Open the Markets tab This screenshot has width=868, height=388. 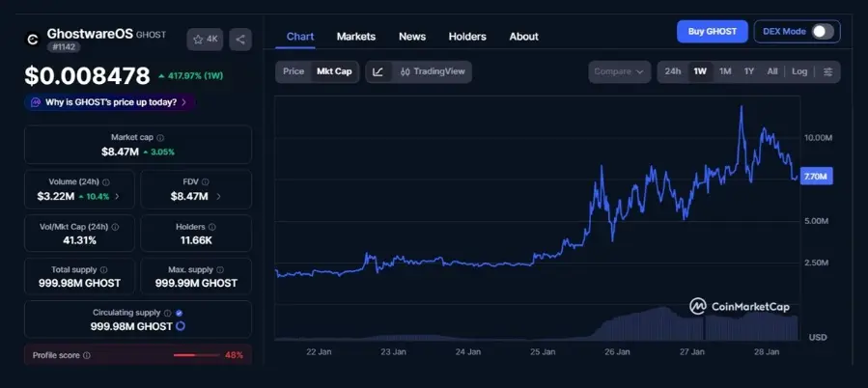point(356,37)
